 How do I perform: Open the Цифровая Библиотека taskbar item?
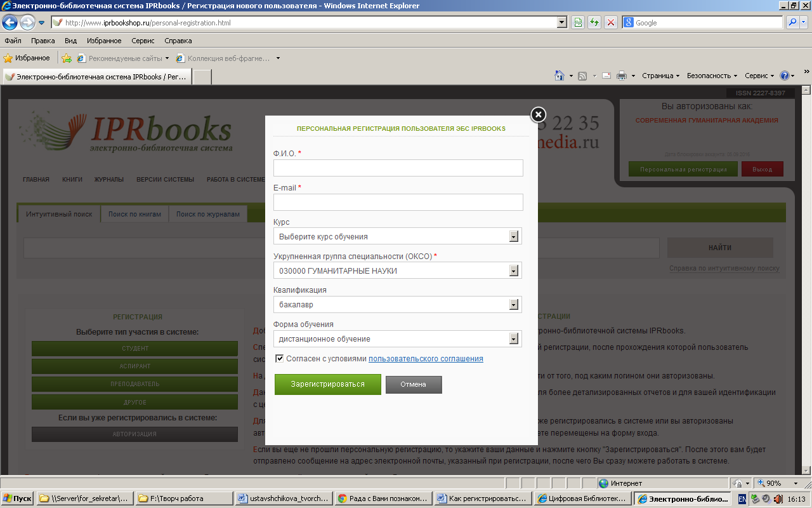click(x=582, y=498)
